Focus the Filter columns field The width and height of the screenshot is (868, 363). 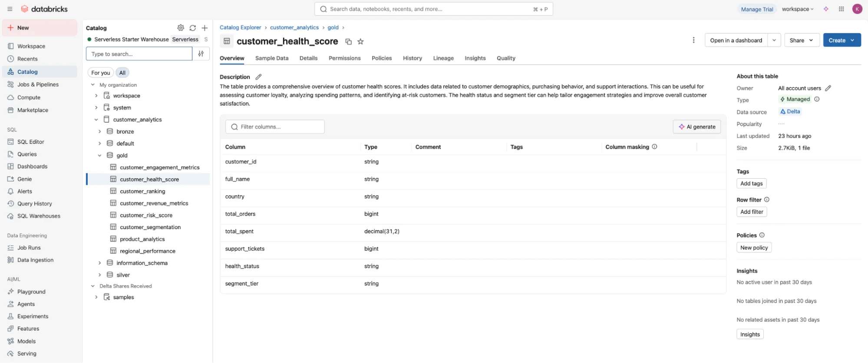275,127
